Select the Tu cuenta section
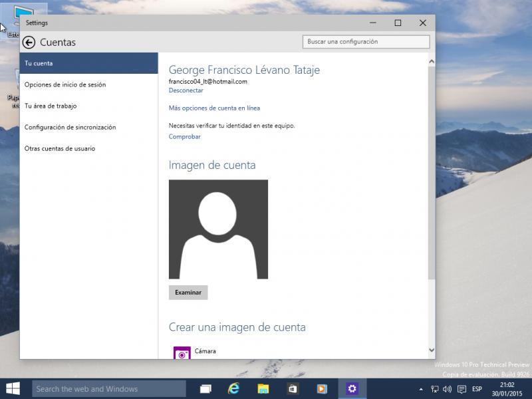 point(89,63)
